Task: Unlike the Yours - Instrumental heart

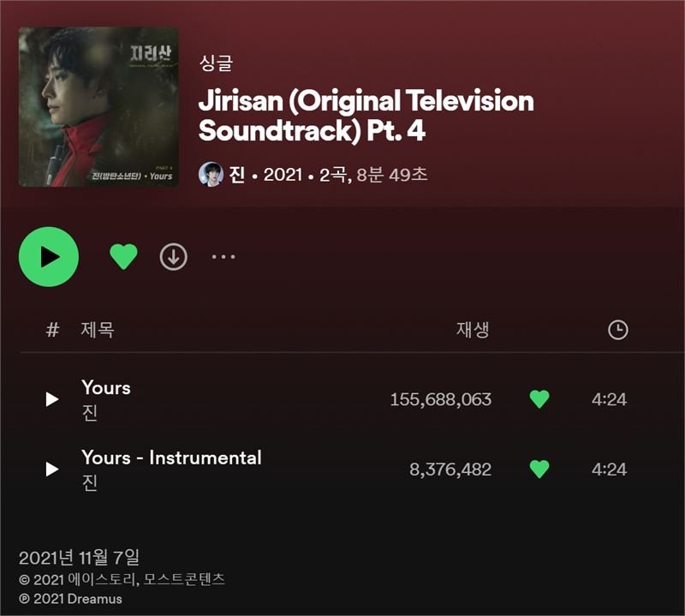Action: [539, 469]
